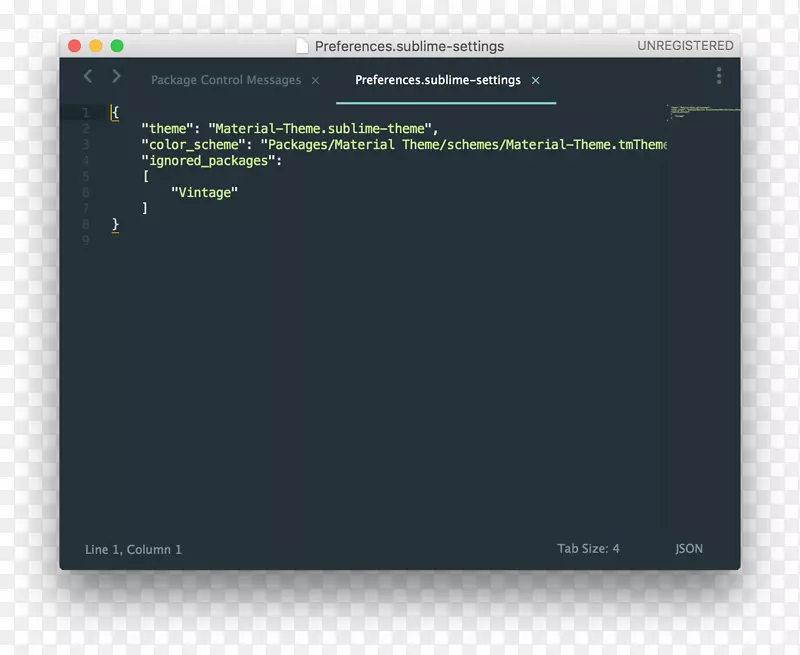Place cursor in the "Vintage" string

coord(205,193)
